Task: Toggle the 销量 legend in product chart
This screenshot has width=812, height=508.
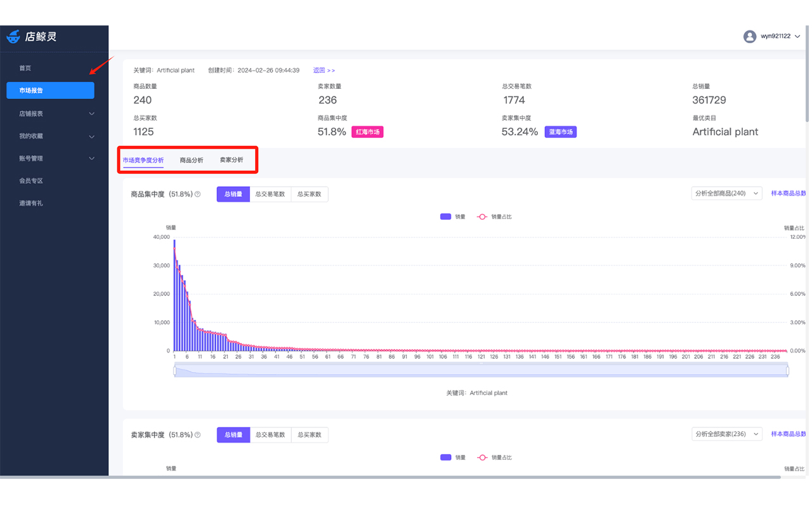Action: pos(452,217)
